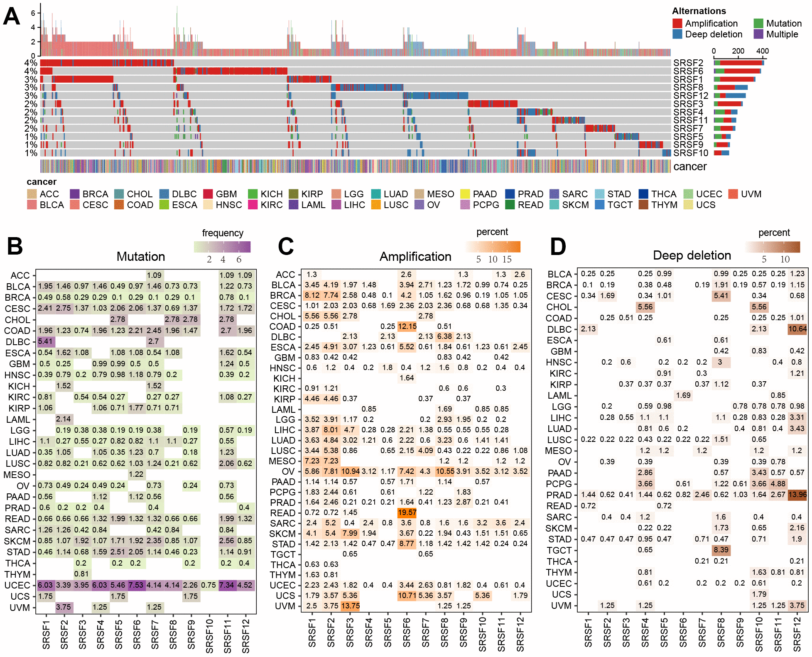Choose the SKCM legend swatch
This screenshot has width=812, height=657.
[x=554, y=205]
